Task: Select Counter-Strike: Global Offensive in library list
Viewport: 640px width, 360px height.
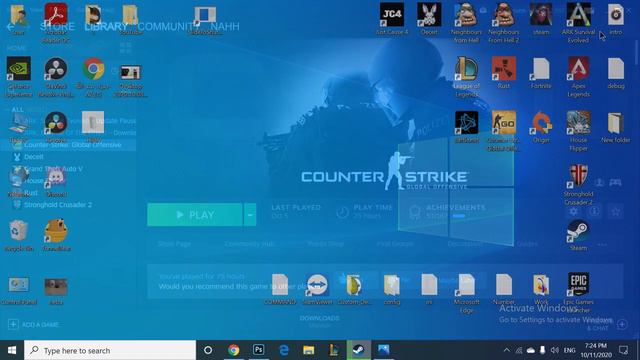Action: tap(68, 145)
